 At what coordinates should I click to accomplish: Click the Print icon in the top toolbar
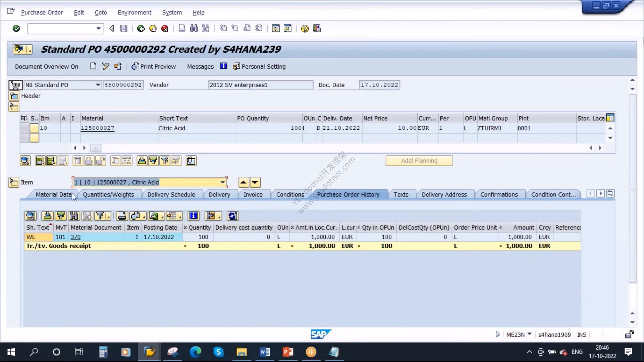pyautogui.click(x=182, y=28)
